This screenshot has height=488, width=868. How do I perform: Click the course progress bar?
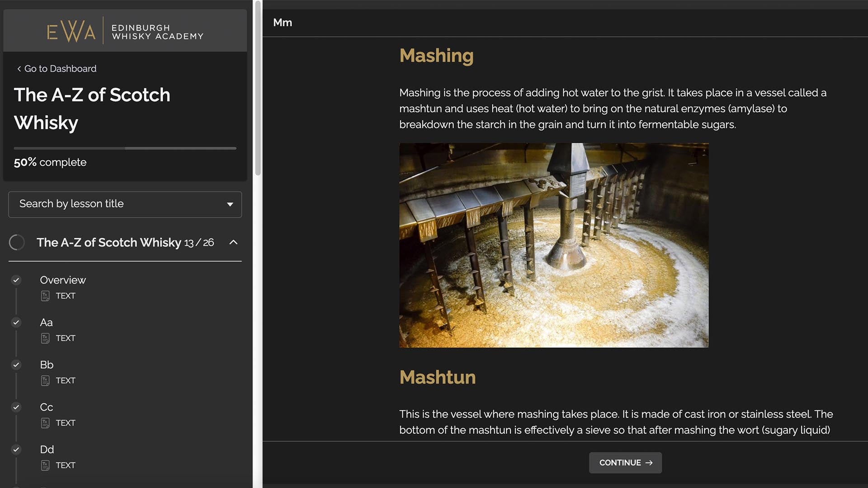(x=125, y=148)
